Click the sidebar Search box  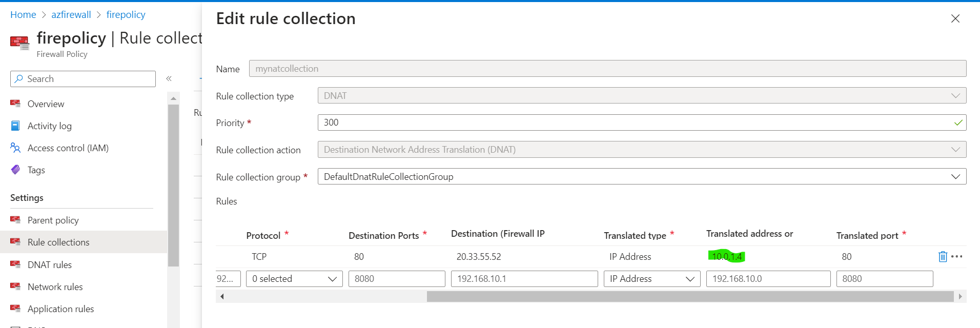tap(83, 79)
